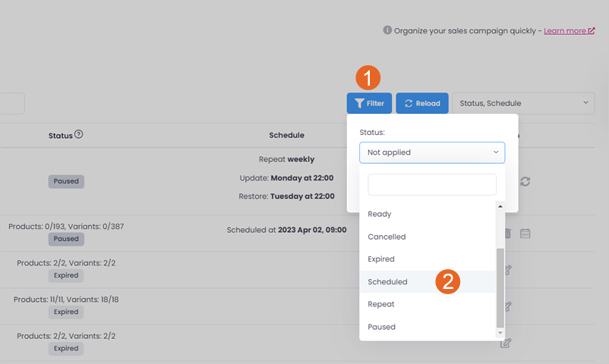Click the status list scrollbar thumb
The image size is (609, 364).
500,288
